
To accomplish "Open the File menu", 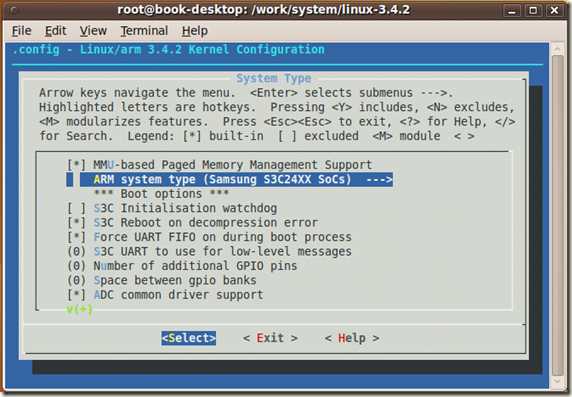I will [x=22, y=31].
